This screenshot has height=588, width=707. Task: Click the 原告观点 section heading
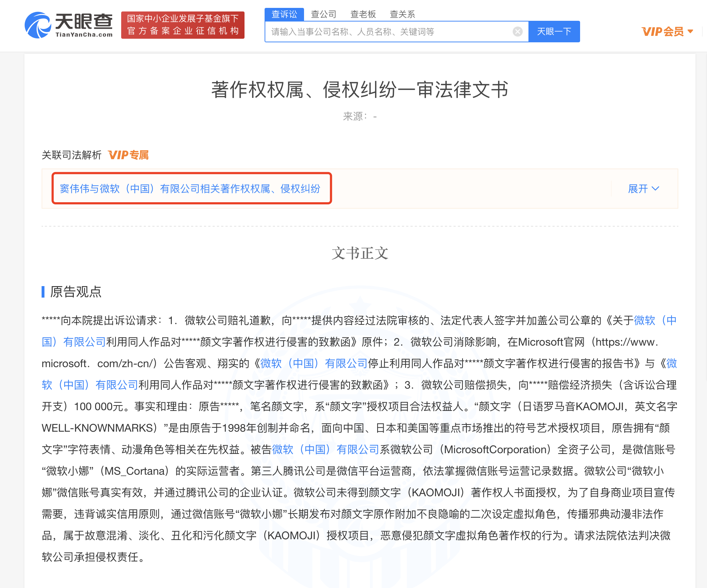[x=76, y=291]
